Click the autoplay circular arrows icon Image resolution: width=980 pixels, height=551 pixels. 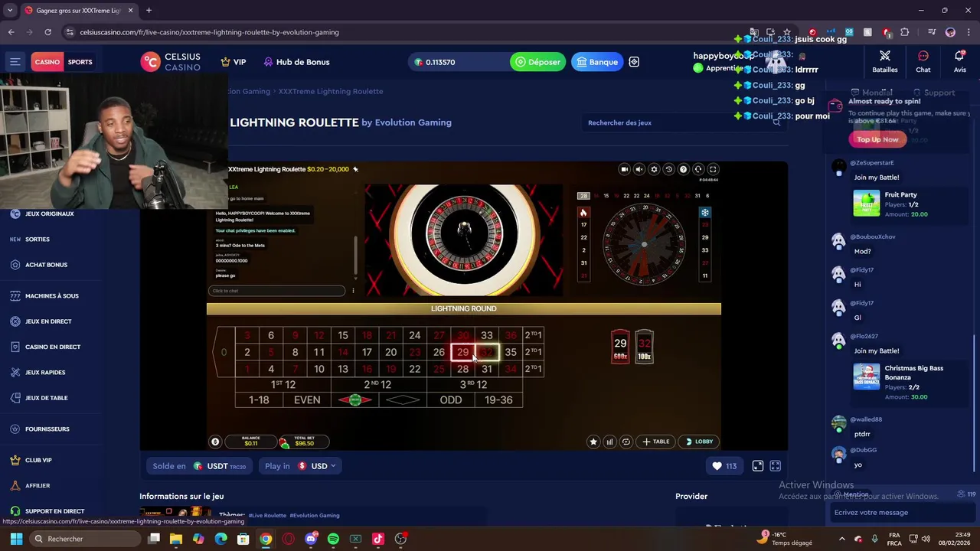coord(626,442)
